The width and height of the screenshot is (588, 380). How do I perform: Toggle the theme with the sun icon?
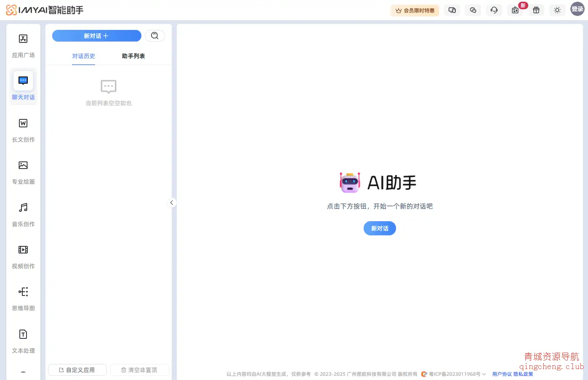coord(557,10)
